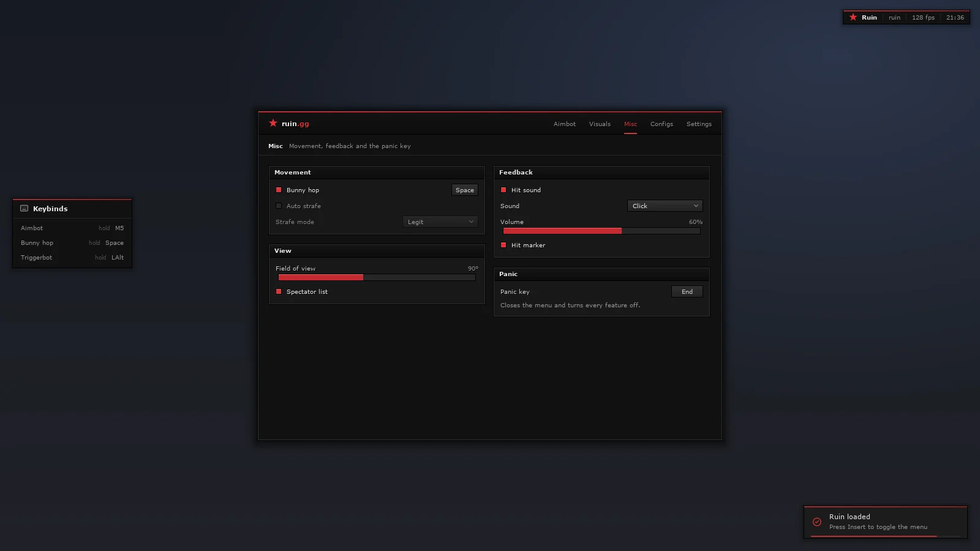The height and width of the screenshot is (551, 980).
Task: Adjust the Volume slider
Action: (601, 231)
